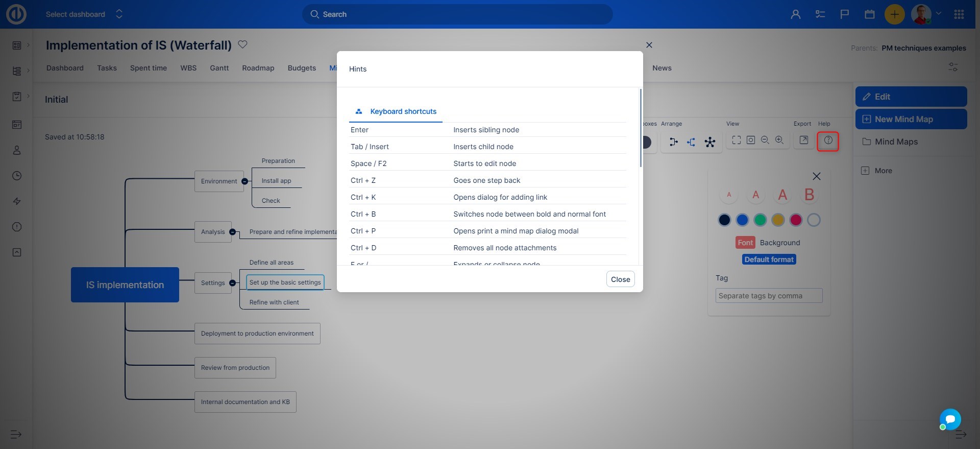Image resolution: width=980 pixels, height=449 pixels.
Task: Click the New Mind Map button
Action: [x=911, y=119]
